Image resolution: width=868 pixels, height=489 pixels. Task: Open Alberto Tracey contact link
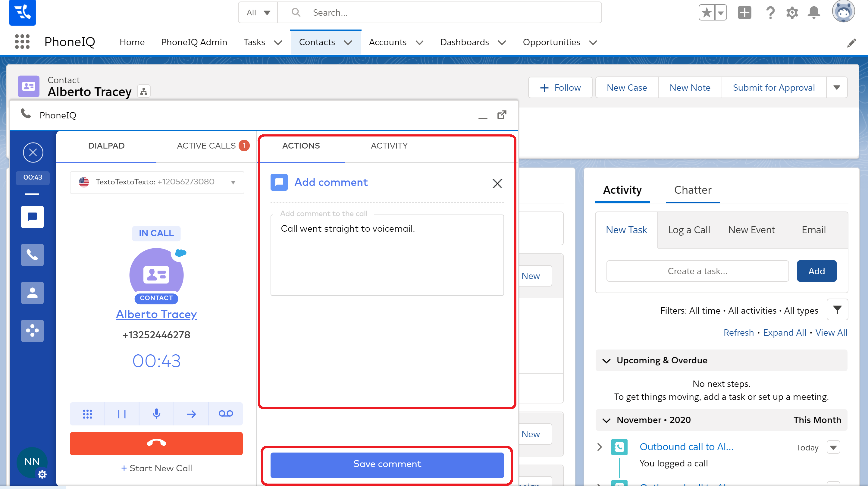[x=156, y=315]
